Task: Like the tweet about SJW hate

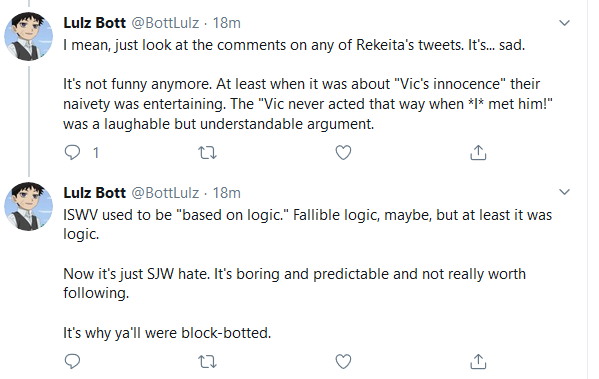Action: (343, 361)
